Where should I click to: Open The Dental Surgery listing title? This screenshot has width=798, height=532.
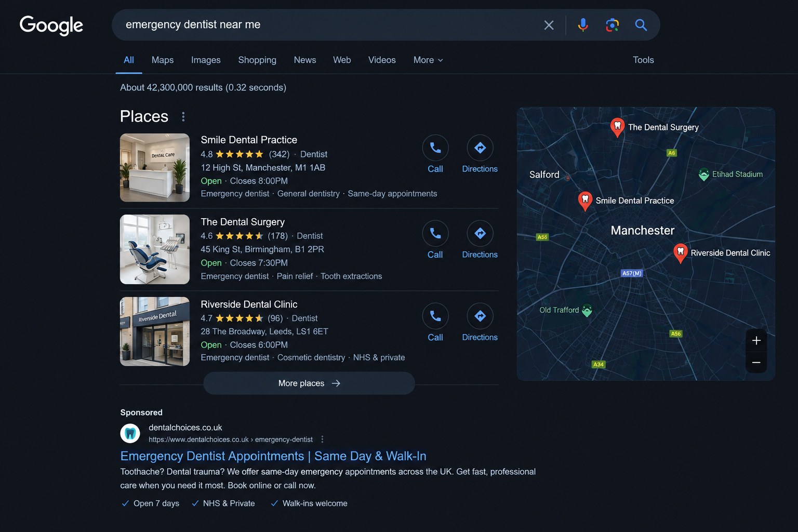243,222
